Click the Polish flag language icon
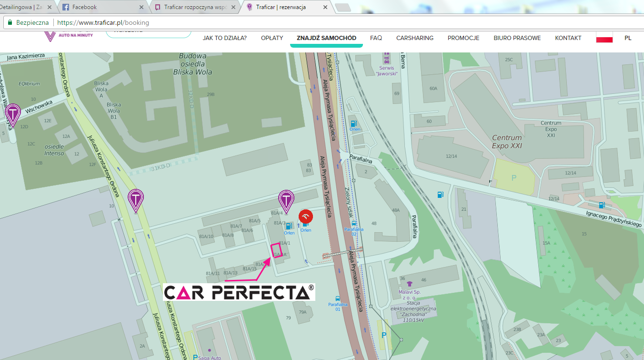 [604, 38]
